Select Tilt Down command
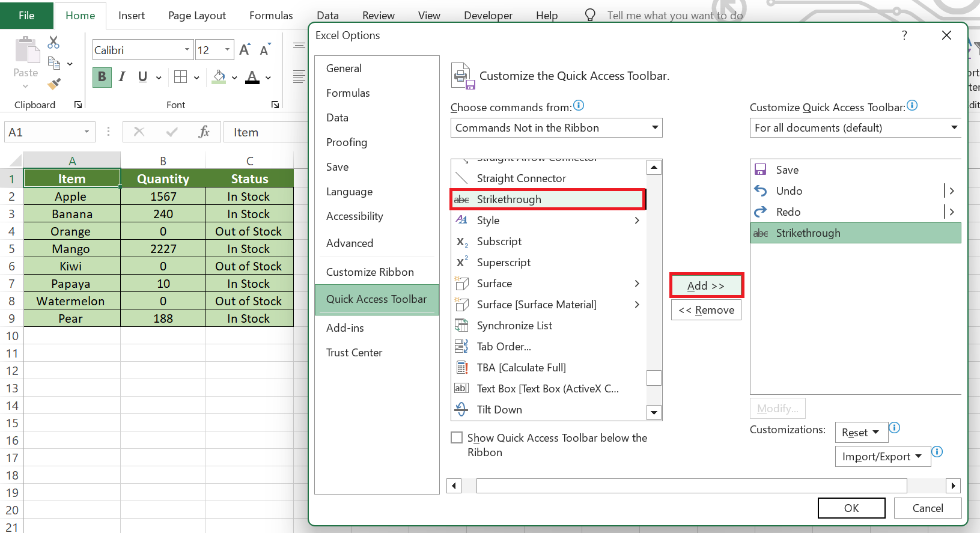The width and height of the screenshot is (980, 533). (x=548, y=410)
